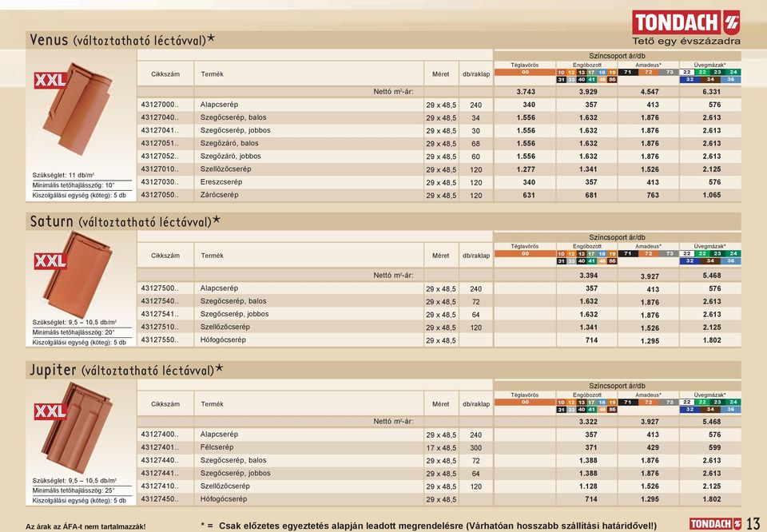Pick the grey 73 Amadeus swatch in the Venus table

[x=670, y=73]
